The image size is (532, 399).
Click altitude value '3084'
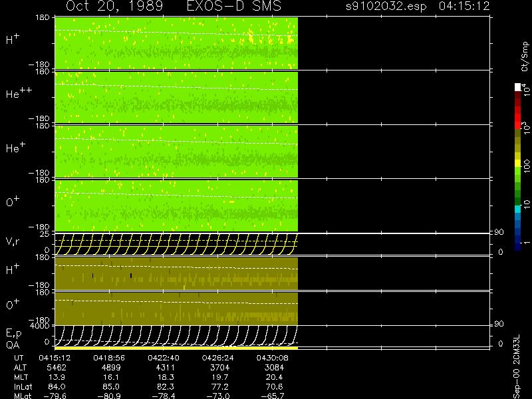click(274, 368)
